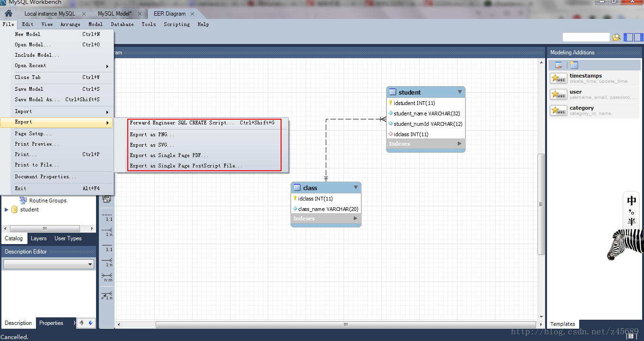
Task: Switch to the Layers tab
Action: [39, 238]
